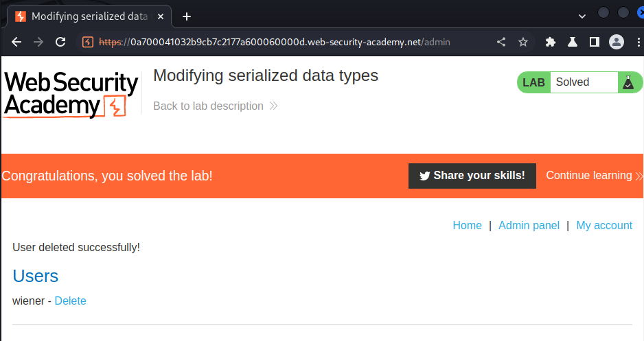Bookmark this page with star icon
Viewport: 644px width, 341px height.
coord(523,42)
